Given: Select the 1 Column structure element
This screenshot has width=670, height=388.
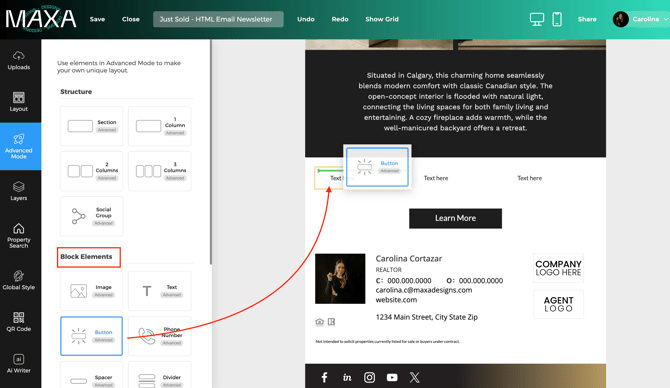Looking at the screenshot, I should tap(160, 126).
